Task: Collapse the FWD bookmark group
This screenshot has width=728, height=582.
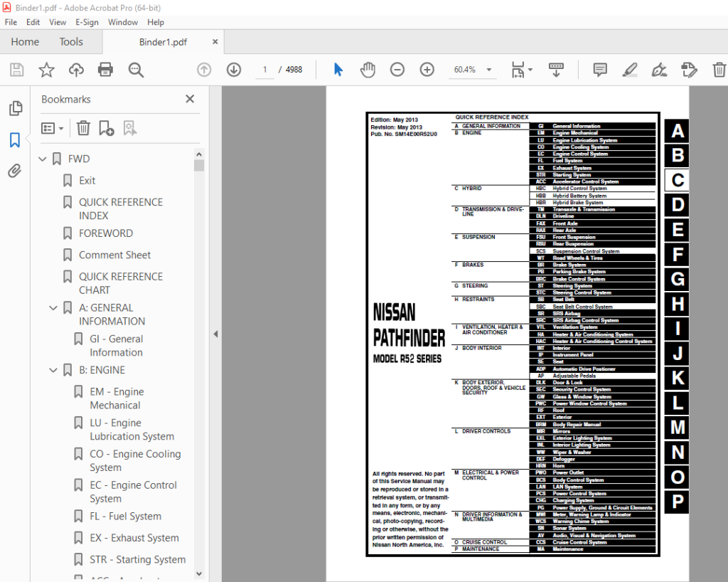Action: [x=42, y=159]
